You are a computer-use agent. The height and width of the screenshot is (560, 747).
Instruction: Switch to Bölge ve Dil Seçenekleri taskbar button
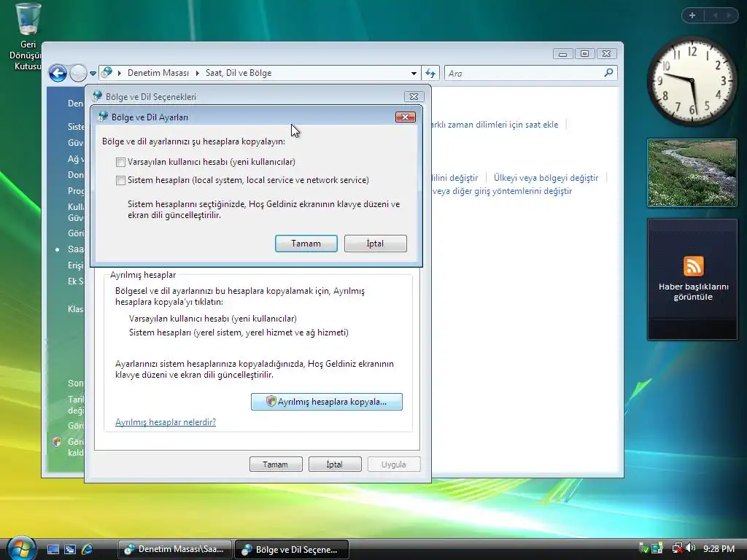tap(292, 549)
